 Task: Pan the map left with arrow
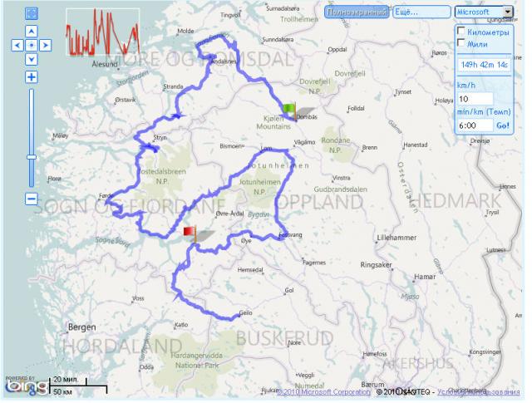click(17, 45)
